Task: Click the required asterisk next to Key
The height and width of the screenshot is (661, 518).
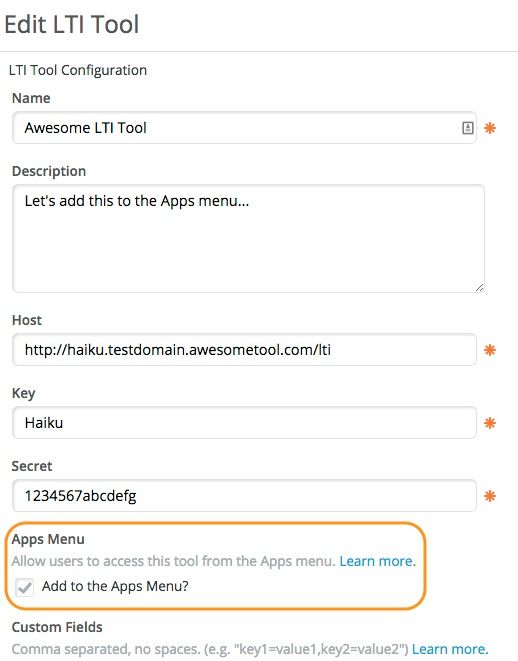Action: (x=490, y=423)
